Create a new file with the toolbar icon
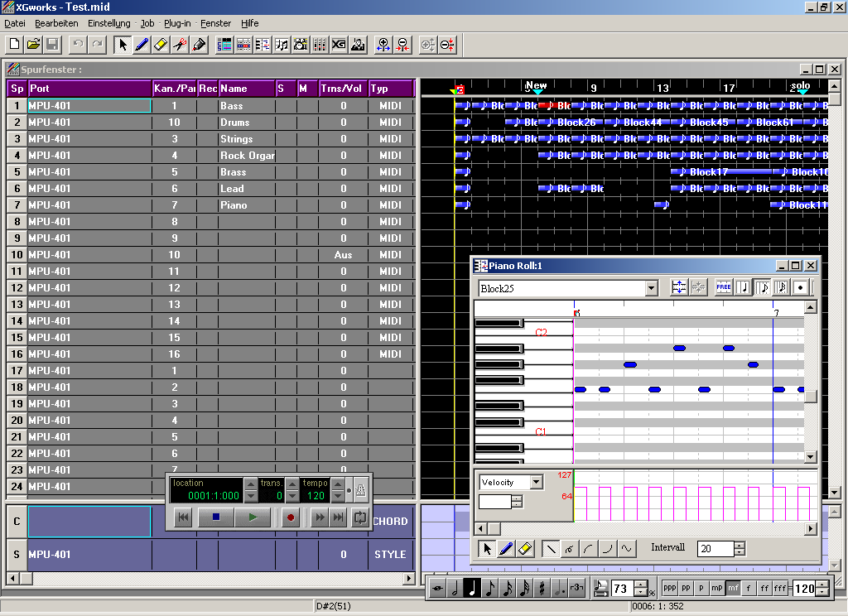The width and height of the screenshot is (848, 616). [15, 45]
